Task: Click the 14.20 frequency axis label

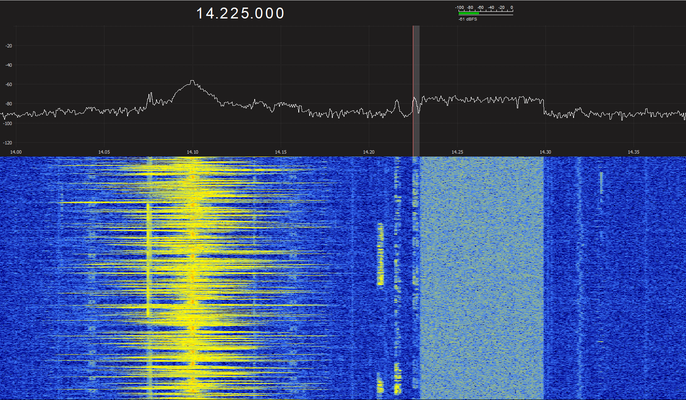Action: (x=369, y=152)
